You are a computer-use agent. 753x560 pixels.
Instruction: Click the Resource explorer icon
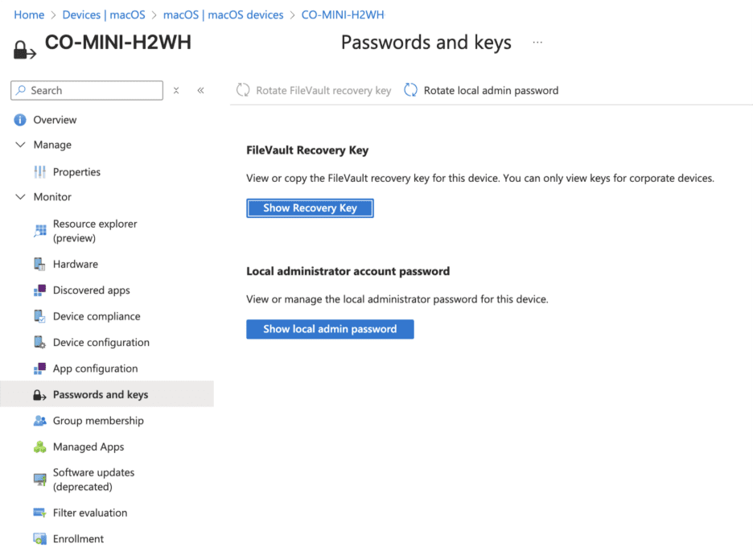point(39,231)
